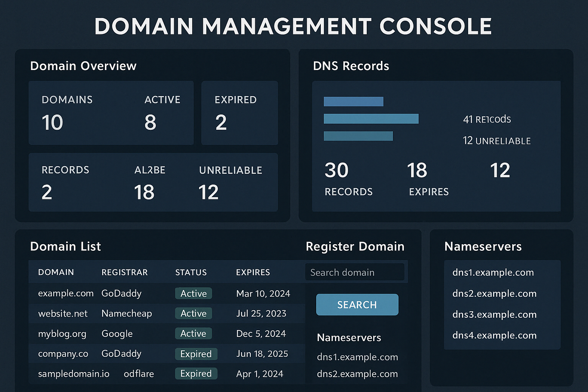This screenshot has width=588, height=392.
Task: Select dns3.example.com in the Nameservers panel
Action: [494, 315]
